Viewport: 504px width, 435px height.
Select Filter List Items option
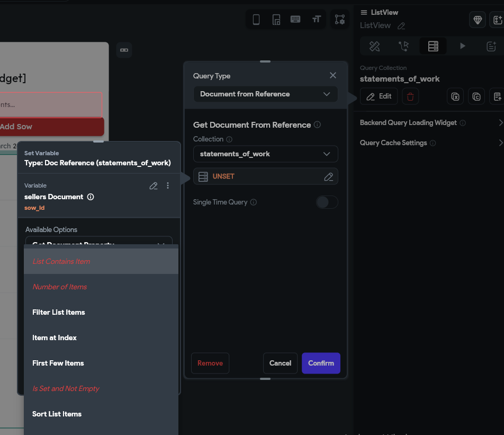tap(59, 313)
